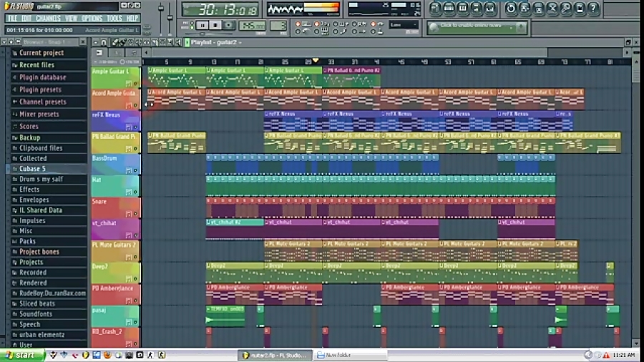Screen dimensions: 644x362
Task: Open the TOOLS menu
Action: coord(114,19)
